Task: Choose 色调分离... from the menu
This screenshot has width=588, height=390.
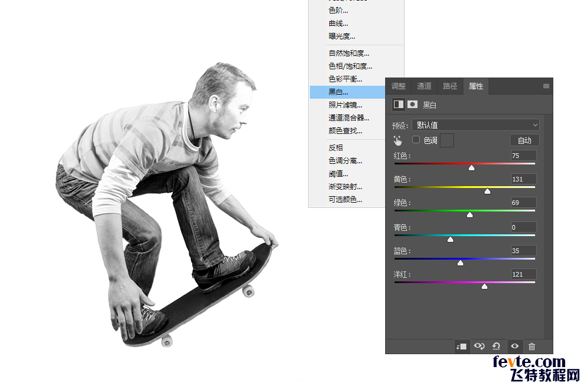Action: click(x=348, y=161)
